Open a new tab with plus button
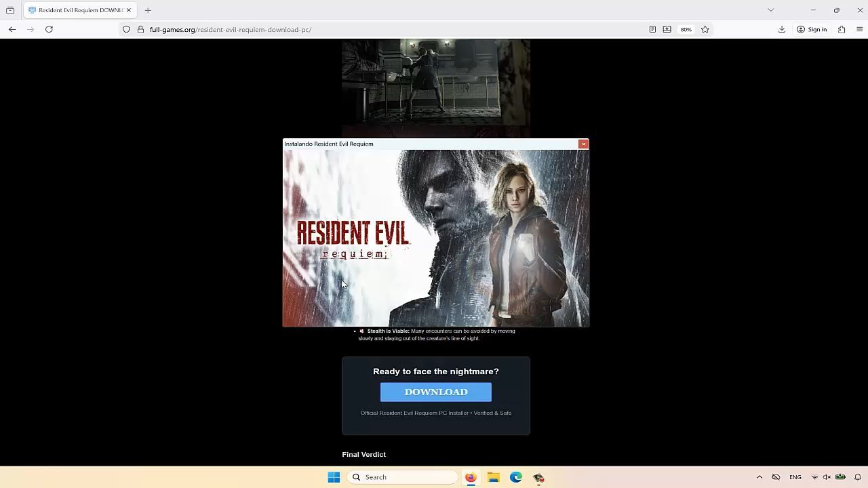 [148, 10]
